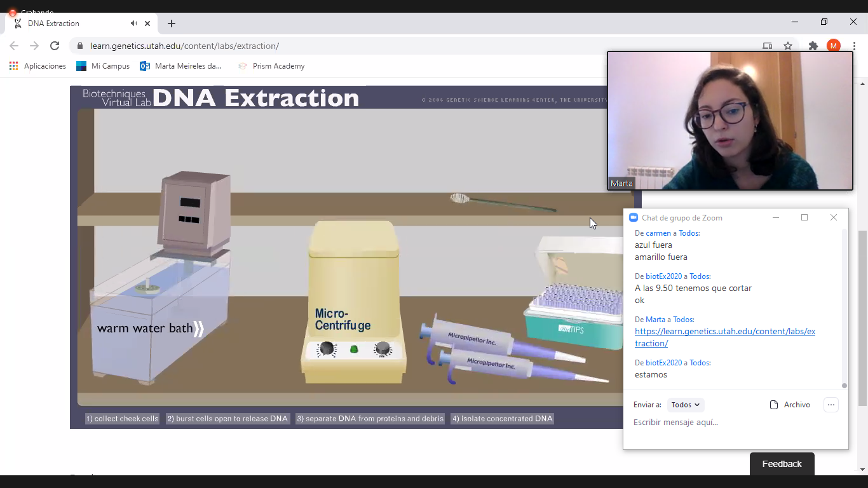Click the left micro-centrifuge dial knob

coord(327,348)
